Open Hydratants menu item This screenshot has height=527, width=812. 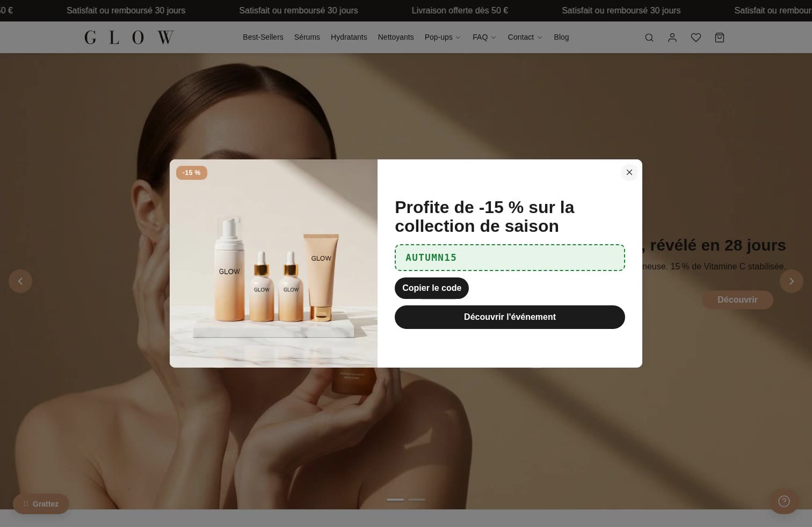[349, 37]
